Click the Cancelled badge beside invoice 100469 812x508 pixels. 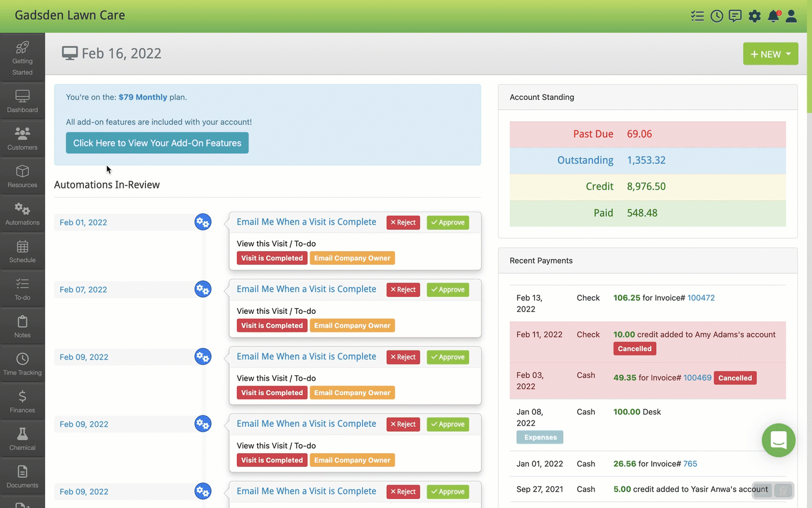click(735, 378)
